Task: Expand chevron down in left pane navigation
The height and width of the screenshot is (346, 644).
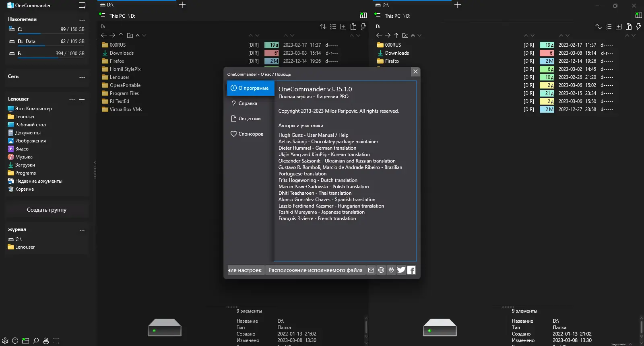Action: [144, 35]
